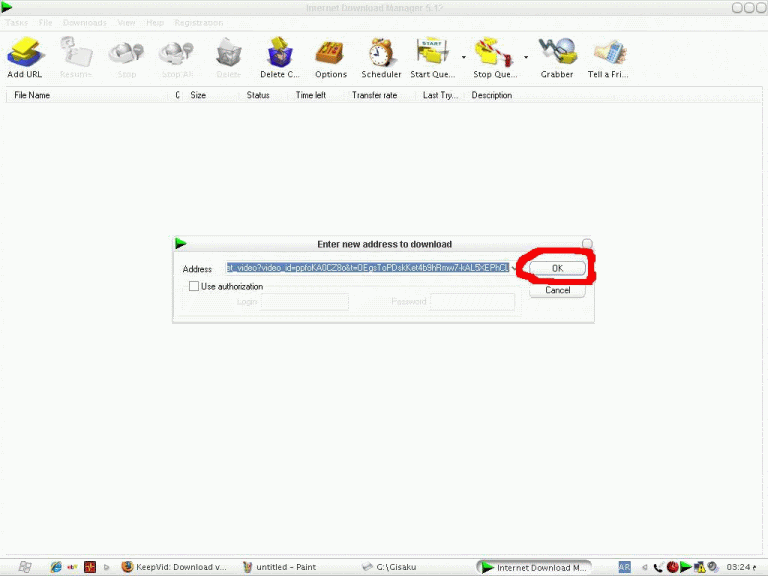Screen dimensions: 768x576
Task: Enable the Use authorization checkbox
Action: tap(194, 286)
